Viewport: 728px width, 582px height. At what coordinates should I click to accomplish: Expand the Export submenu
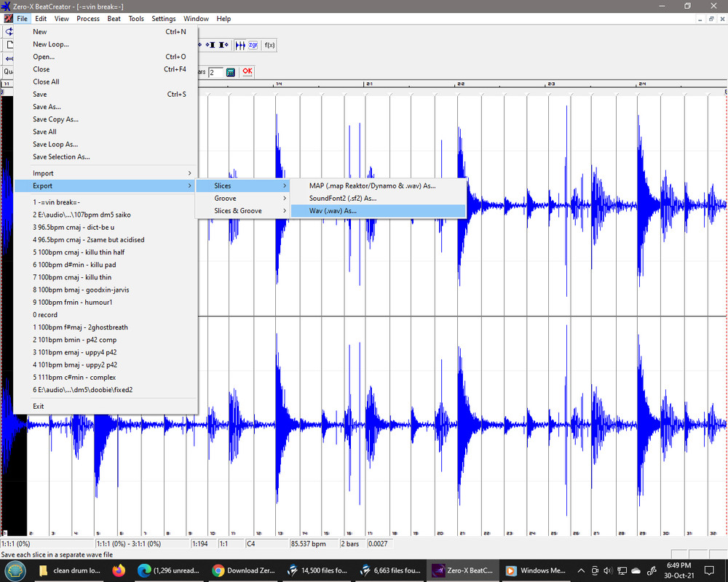(x=106, y=186)
